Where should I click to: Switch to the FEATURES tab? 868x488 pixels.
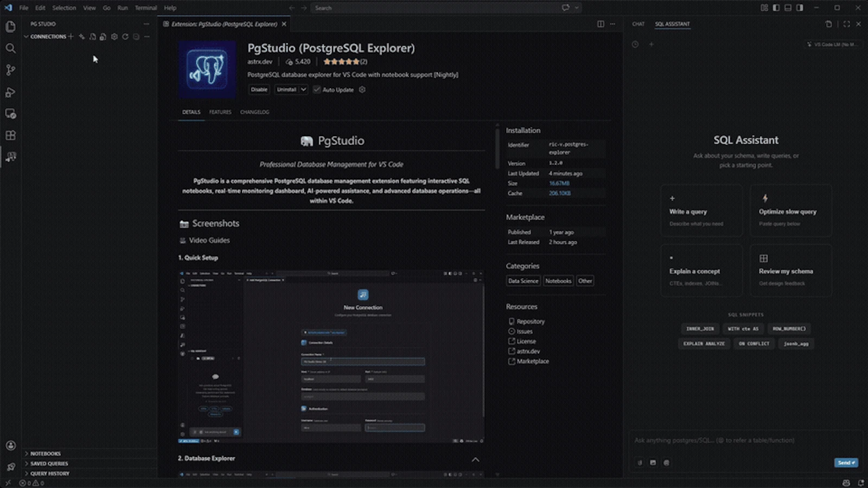(x=220, y=112)
